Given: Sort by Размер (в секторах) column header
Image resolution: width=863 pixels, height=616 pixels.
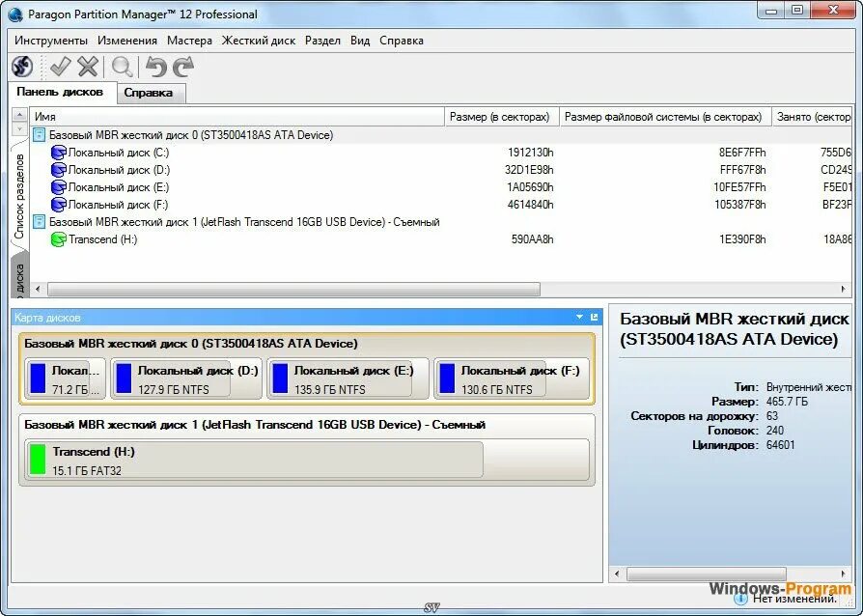Looking at the screenshot, I should click(x=500, y=117).
